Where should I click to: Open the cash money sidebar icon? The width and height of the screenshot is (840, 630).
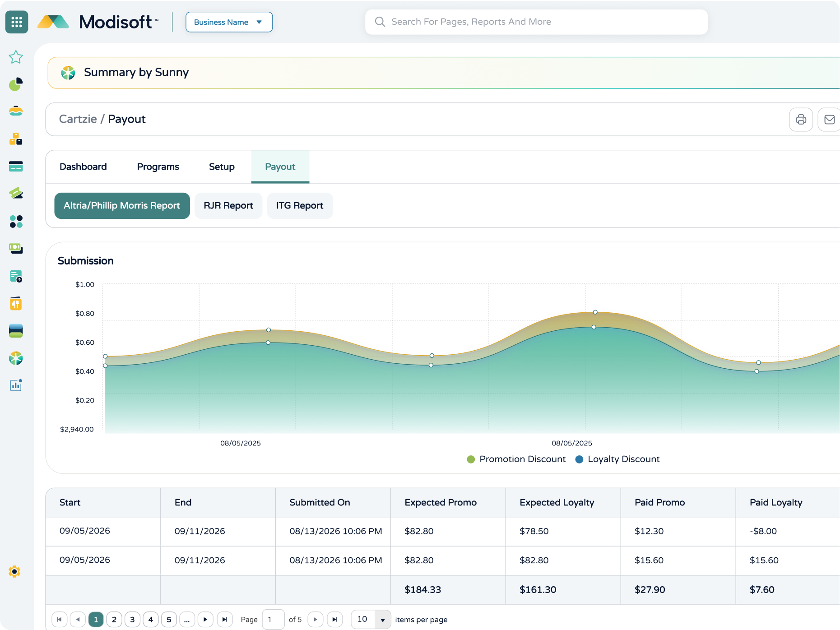[16, 249]
